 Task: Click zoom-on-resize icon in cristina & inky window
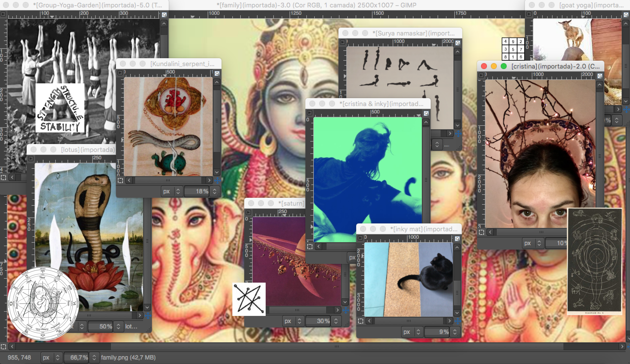tap(426, 113)
